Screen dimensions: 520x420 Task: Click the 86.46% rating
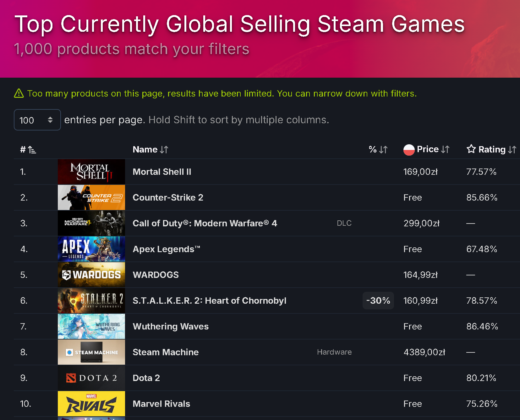tap(482, 326)
